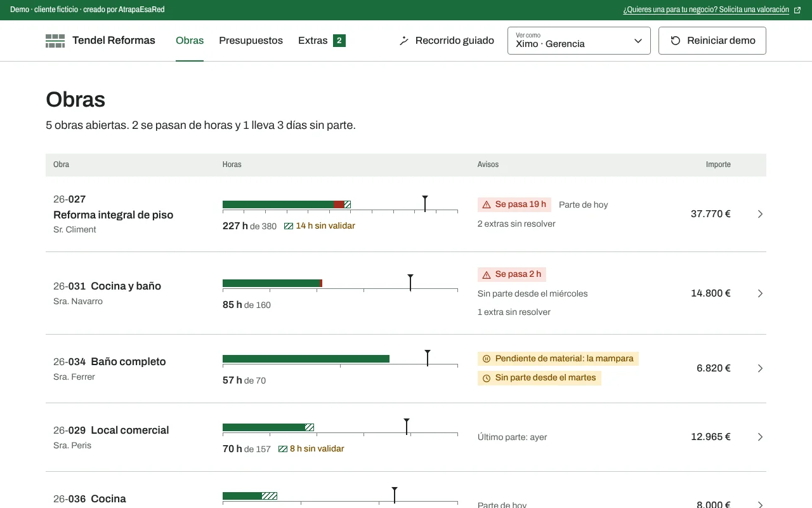Click the '26-029 Local comercial' title
The image size is (812, 508).
(x=111, y=430)
